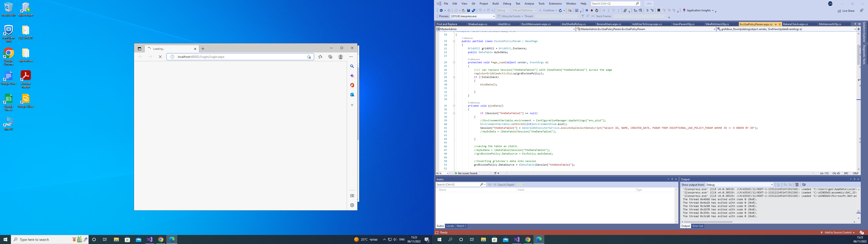Collapse the bindData method outline
The width and height of the screenshot is (868, 244).
point(454,106)
